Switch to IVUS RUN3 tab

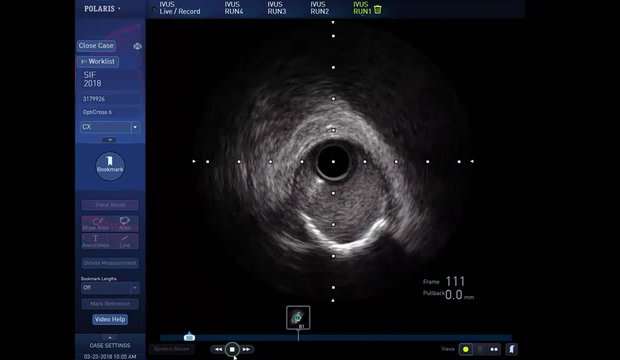tap(276, 8)
